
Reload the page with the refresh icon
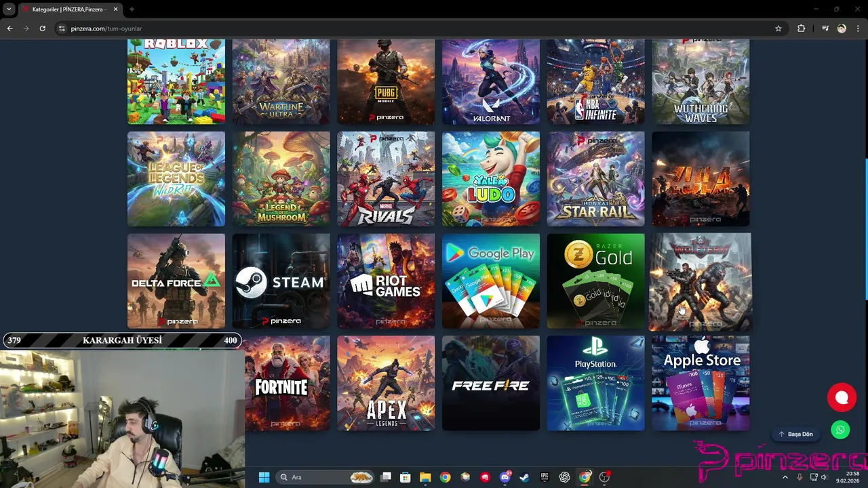coord(42,28)
